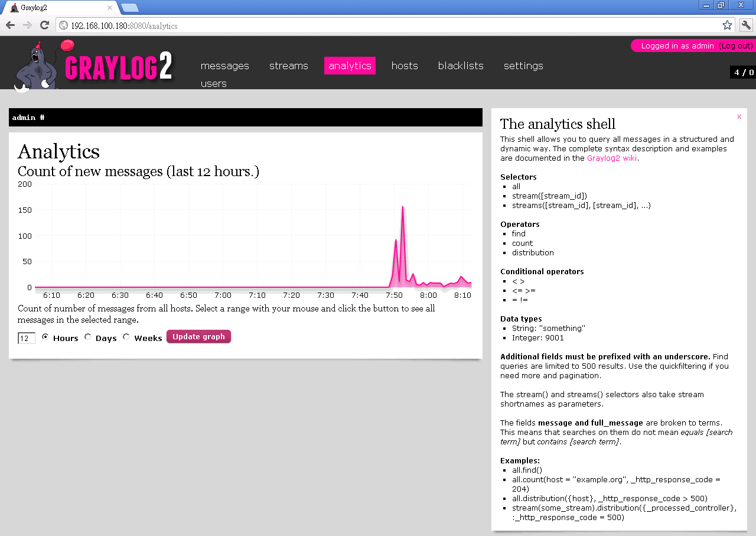The height and width of the screenshot is (536, 756).
Task: Click the 4 / 0 message counter
Action: [x=744, y=72]
